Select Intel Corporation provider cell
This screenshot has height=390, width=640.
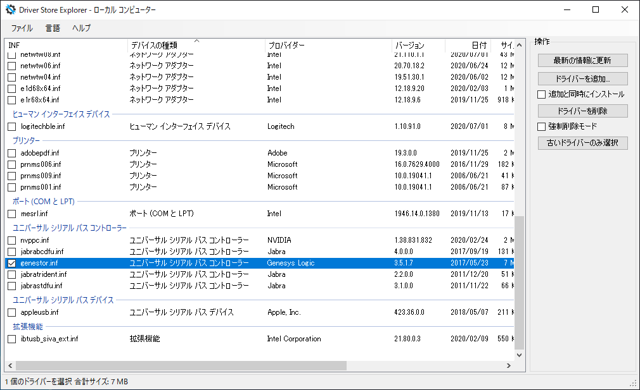[x=294, y=339]
